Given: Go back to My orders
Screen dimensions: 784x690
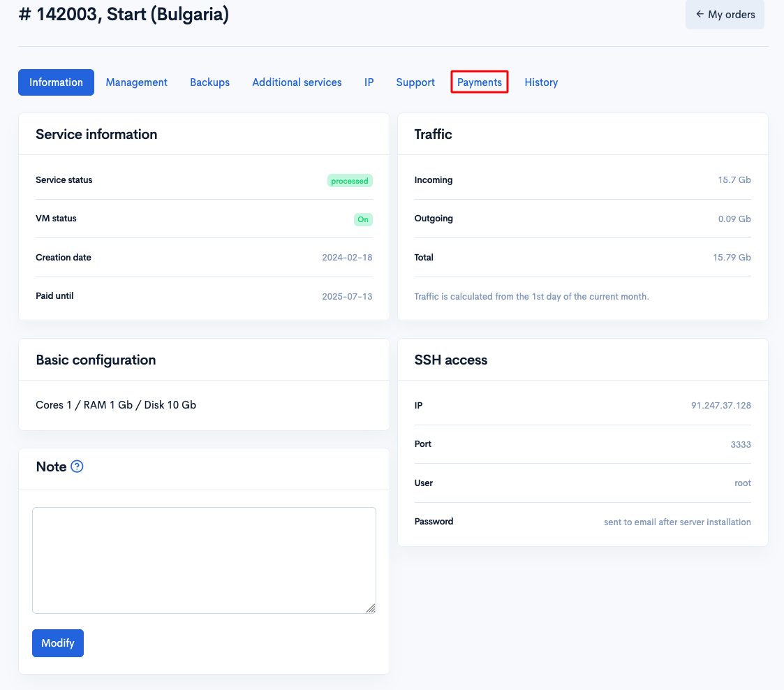Looking at the screenshot, I should tap(725, 15).
